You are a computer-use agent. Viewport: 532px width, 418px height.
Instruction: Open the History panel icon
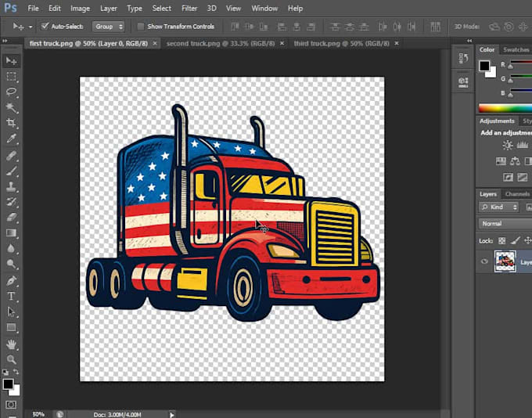463,59
